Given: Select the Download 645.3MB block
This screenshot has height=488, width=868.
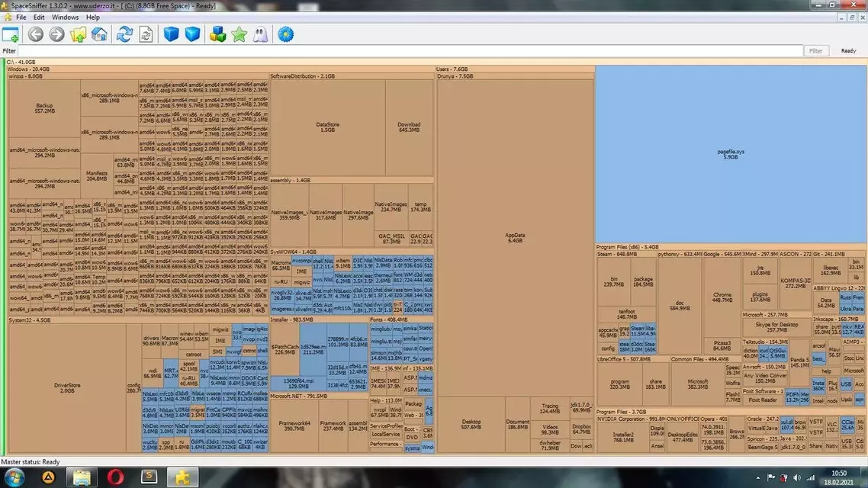Looking at the screenshot, I should point(409,127).
